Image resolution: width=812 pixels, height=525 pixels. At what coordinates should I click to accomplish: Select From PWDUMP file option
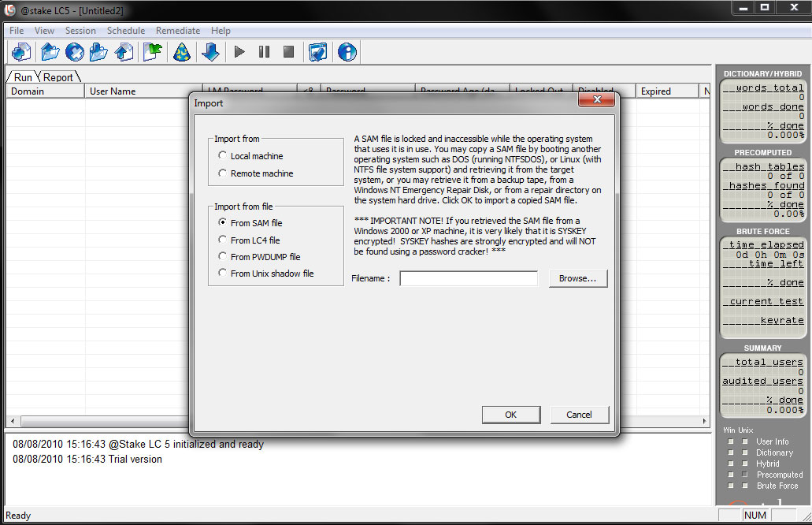coord(224,257)
